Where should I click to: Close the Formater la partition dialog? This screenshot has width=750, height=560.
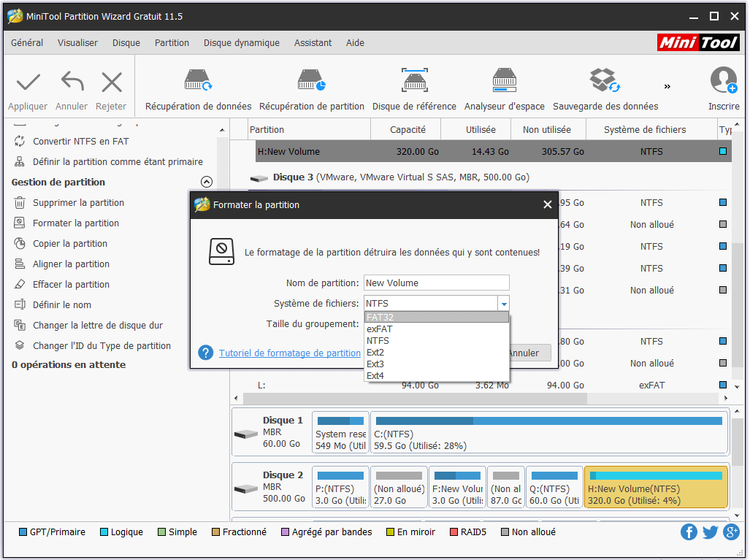[x=548, y=204]
